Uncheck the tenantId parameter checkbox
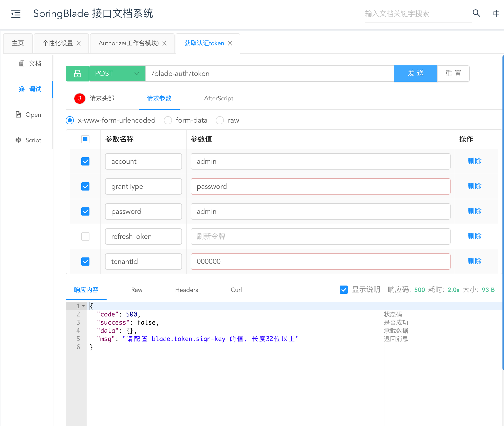Screen dimensions: 504x426 pyautogui.click(x=85, y=262)
